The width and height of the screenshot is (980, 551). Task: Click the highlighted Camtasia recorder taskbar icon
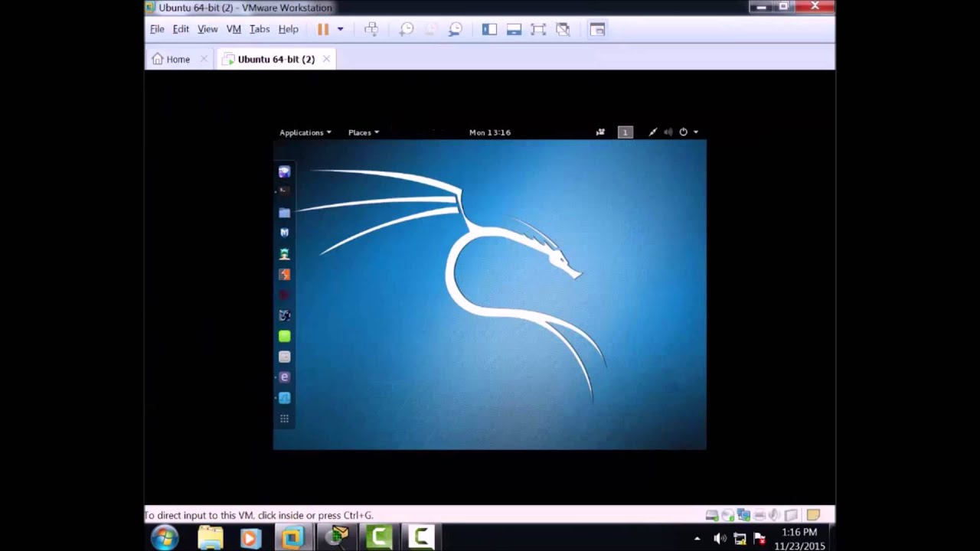click(420, 538)
